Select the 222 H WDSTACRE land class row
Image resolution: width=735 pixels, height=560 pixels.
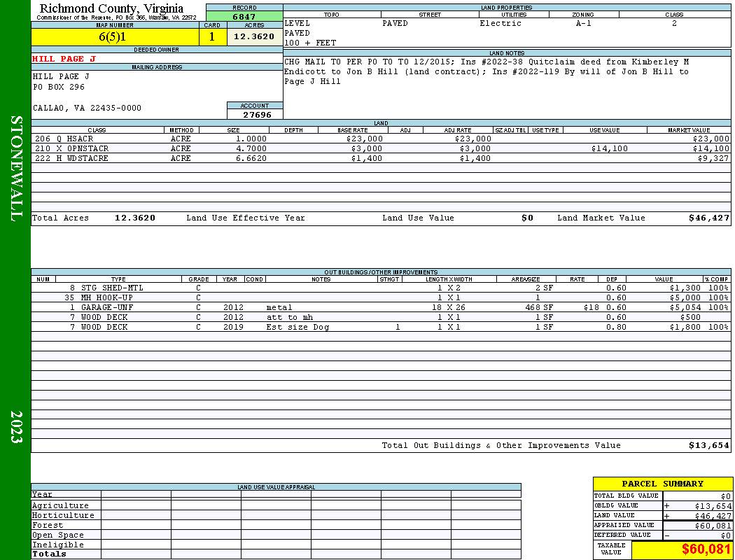[x=381, y=158]
